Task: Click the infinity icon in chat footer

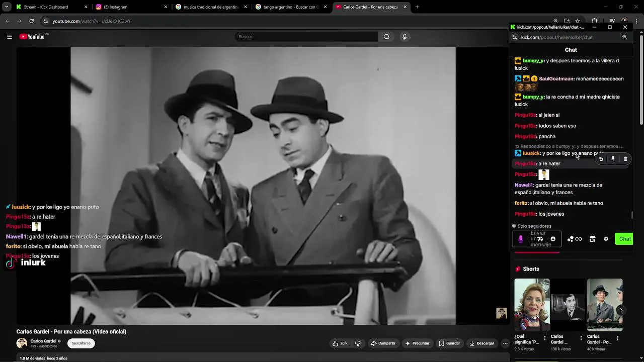Action: [579, 239]
